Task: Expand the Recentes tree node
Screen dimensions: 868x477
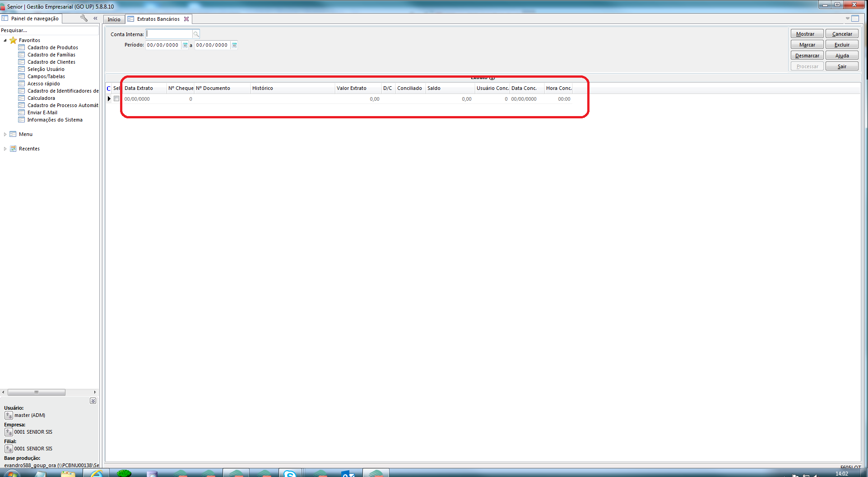Action: (x=5, y=149)
